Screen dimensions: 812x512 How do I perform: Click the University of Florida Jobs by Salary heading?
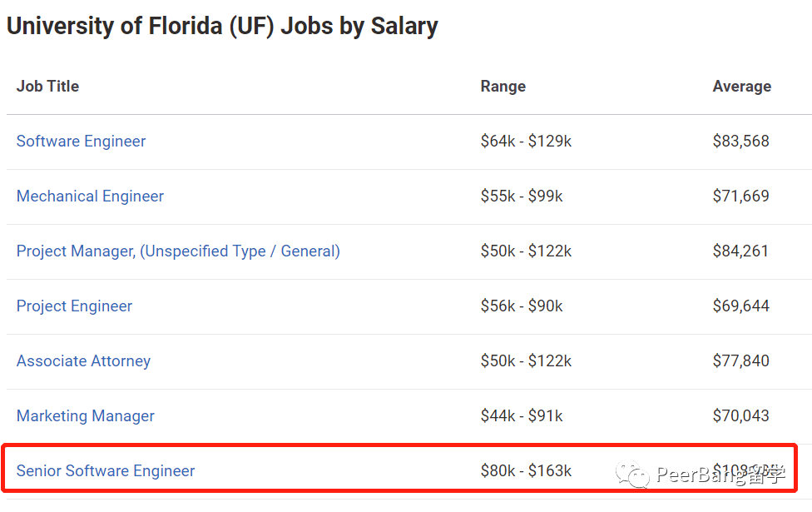click(x=222, y=26)
